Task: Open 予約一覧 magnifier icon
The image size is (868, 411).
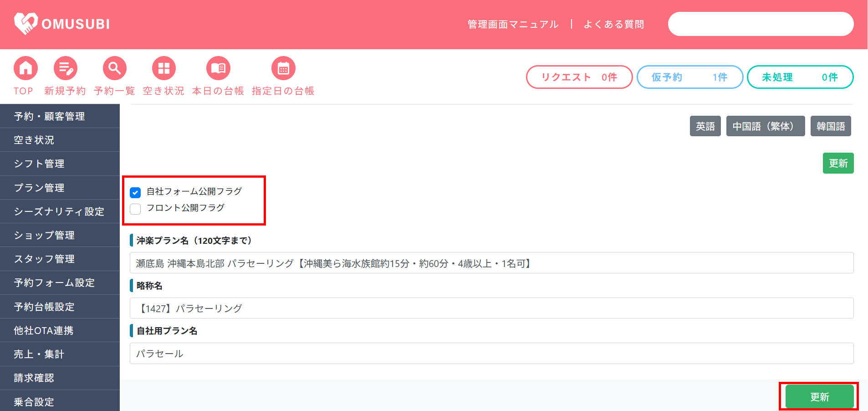Action: pos(114,68)
